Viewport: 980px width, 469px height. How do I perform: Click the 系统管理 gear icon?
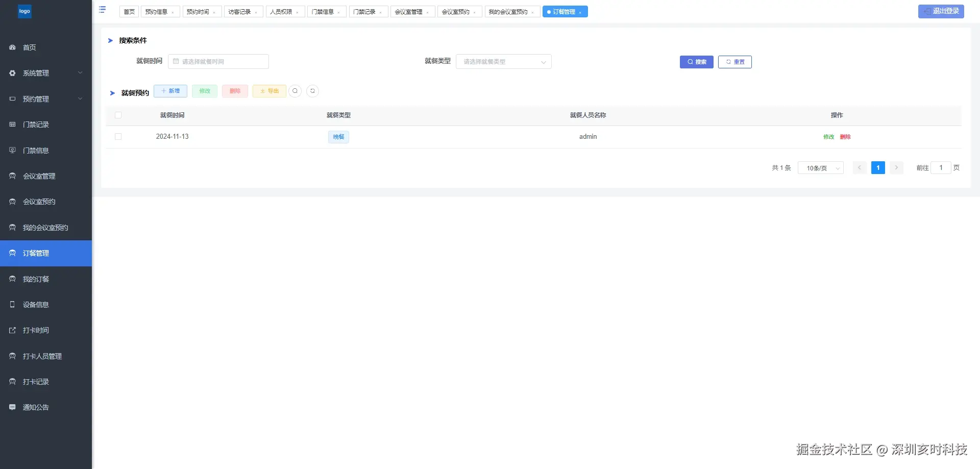coord(12,73)
